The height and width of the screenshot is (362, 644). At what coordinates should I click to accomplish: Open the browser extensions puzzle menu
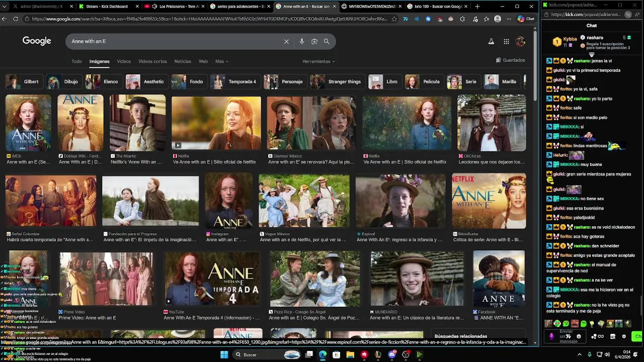pos(462,19)
